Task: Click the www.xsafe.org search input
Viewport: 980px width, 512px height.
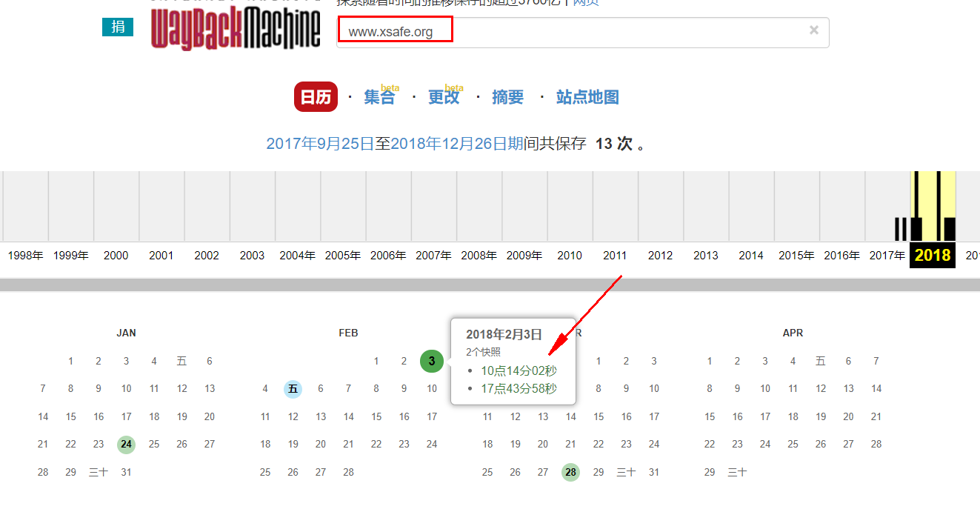Action: click(x=582, y=33)
